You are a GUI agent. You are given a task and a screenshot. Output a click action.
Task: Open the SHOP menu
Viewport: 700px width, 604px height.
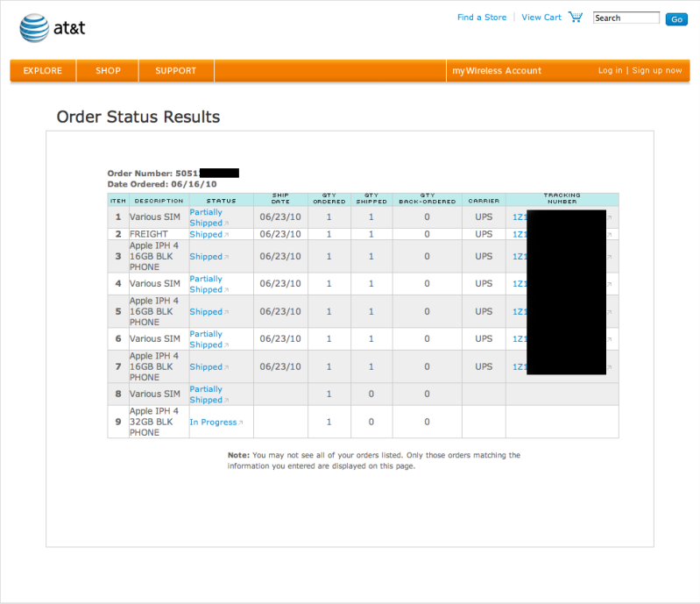click(108, 71)
